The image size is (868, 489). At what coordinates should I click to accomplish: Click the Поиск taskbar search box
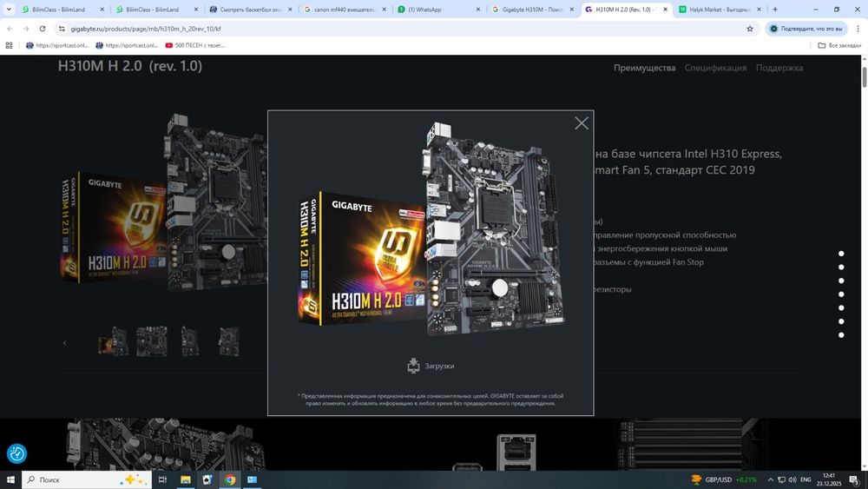click(86, 479)
